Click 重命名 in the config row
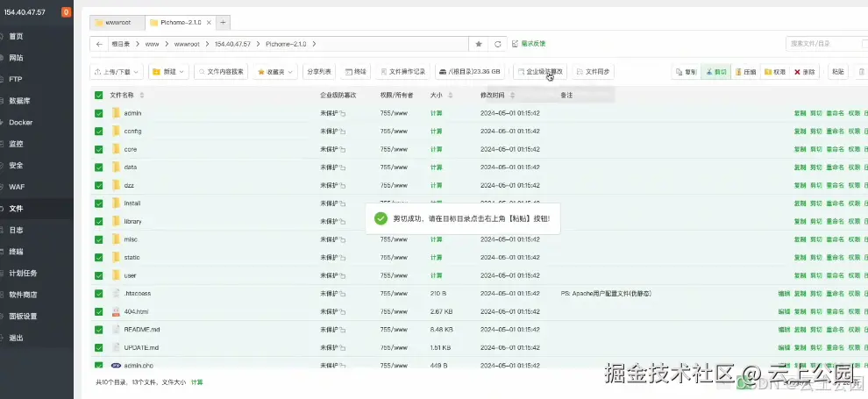868x399 pixels. [x=835, y=132]
